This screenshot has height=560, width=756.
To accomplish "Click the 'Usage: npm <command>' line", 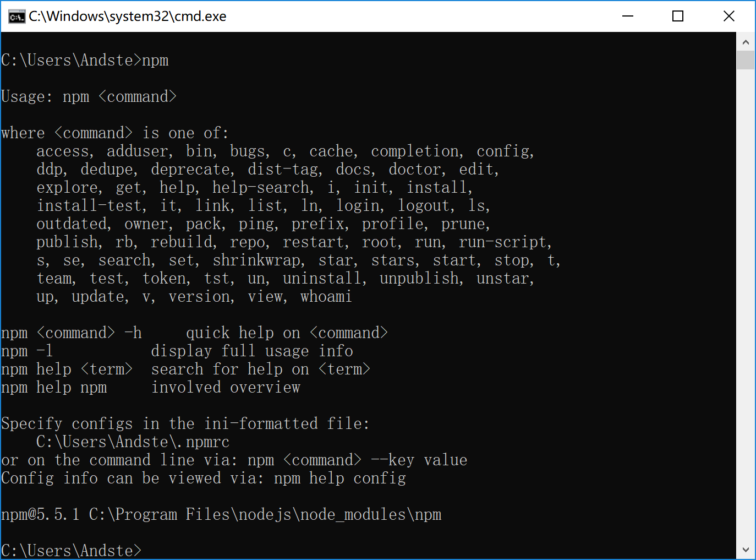I will coord(89,97).
